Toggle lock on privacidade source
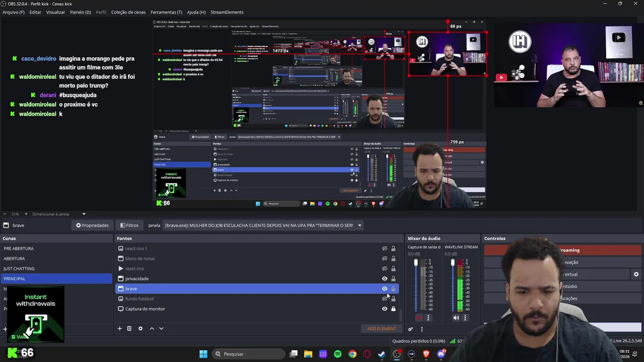 click(x=393, y=279)
